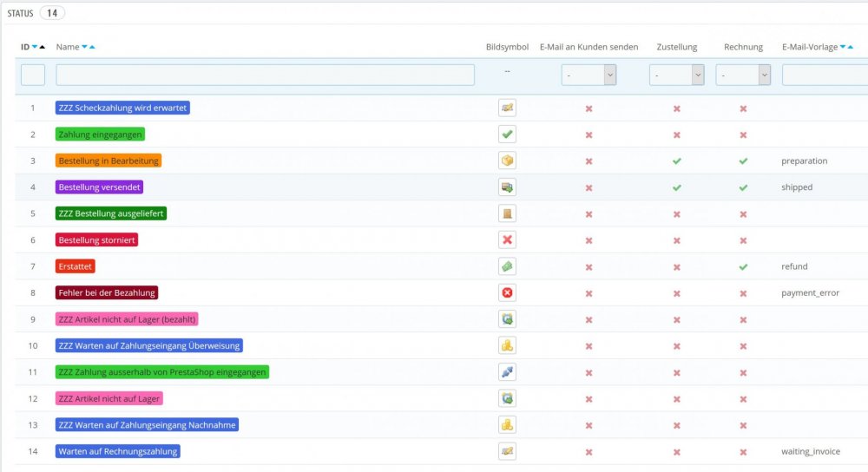This screenshot has height=472, width=868.
Task: Open ZZZ Bestellung ausgeliefert status label
Action: [x=111, y=213]
